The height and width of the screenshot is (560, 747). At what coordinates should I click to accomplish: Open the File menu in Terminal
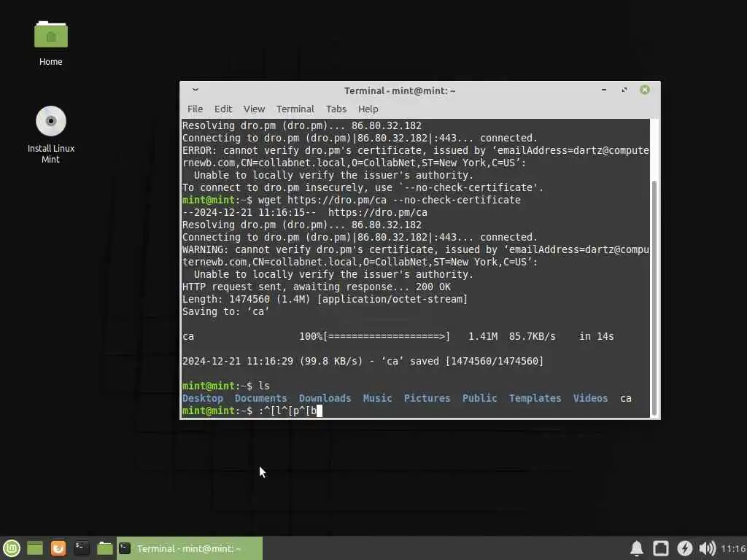195,109
